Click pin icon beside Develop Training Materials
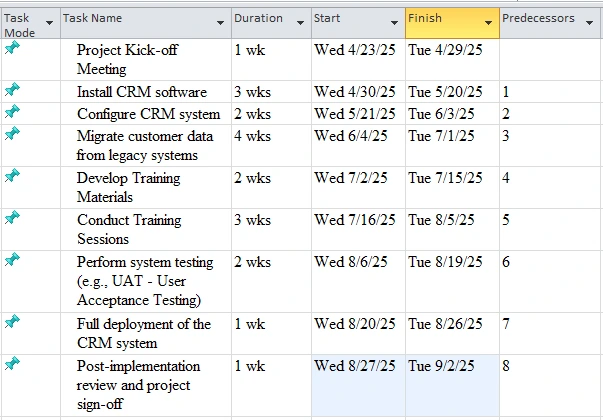The image size is (603, 420). (x=12, y=176)
